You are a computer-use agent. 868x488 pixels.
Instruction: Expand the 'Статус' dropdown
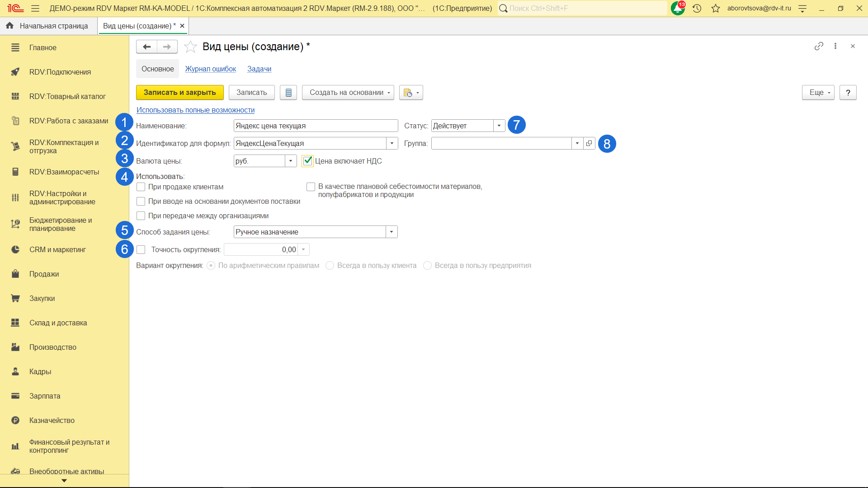pyautogui.click(x=499, y=126)
